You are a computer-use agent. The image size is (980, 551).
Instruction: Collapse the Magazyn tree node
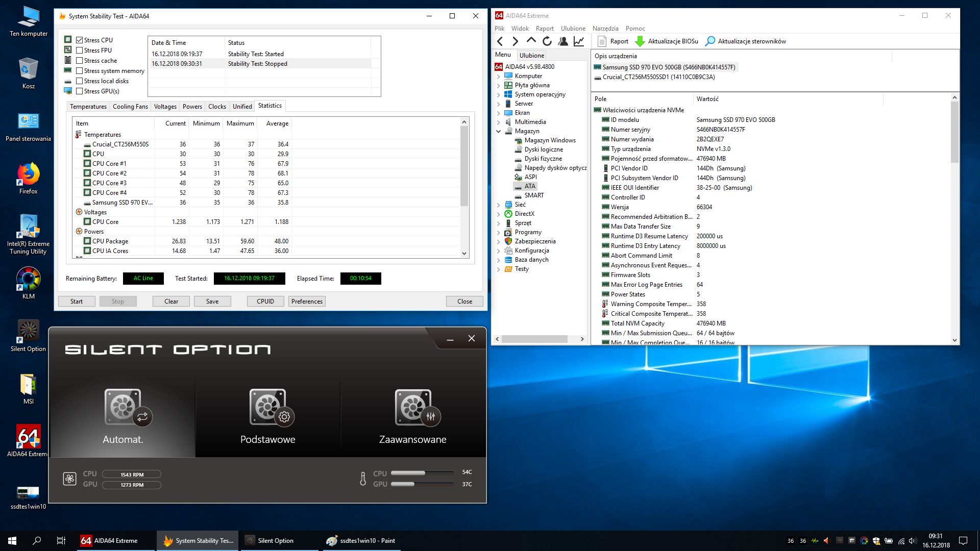(499, 131)
